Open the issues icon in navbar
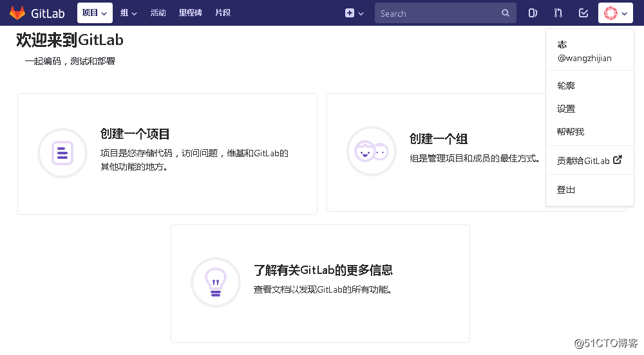Viewport: 644px width, 355px height. [533, 13]
